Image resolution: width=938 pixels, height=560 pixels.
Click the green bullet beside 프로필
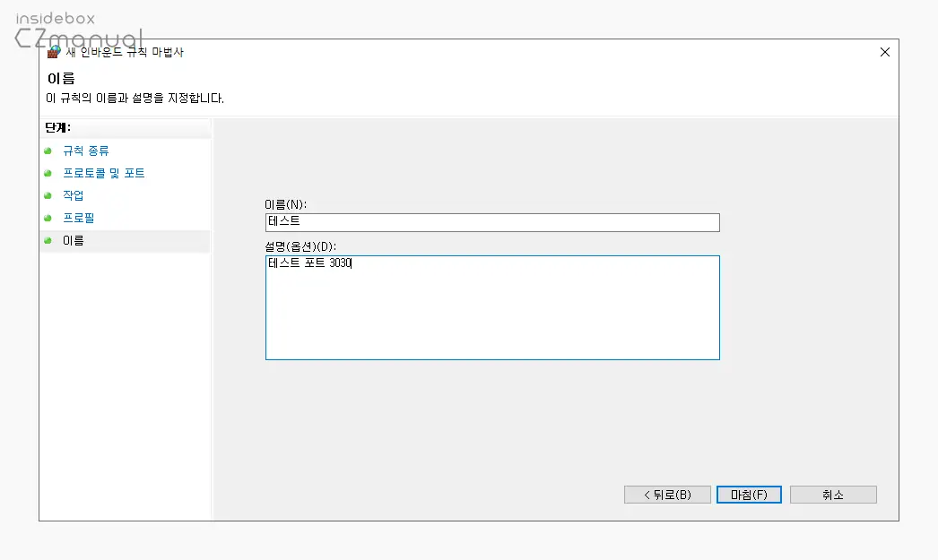tap(48, 218)
